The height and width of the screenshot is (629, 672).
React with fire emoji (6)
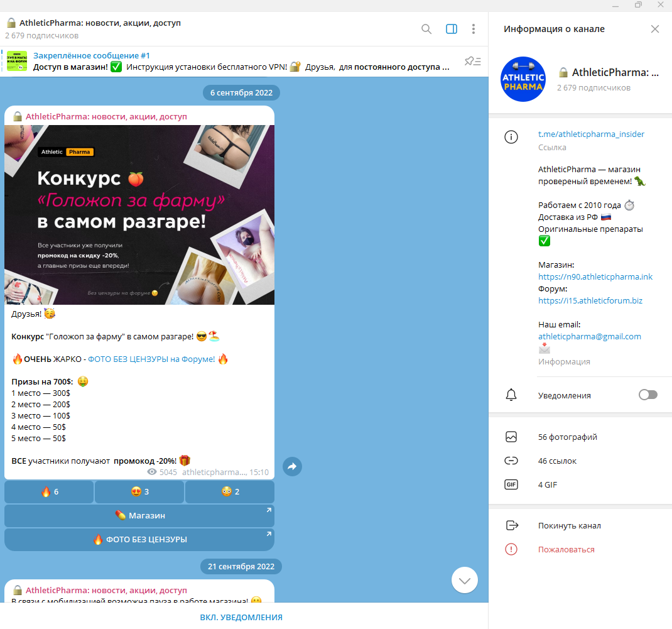point(49,492)
